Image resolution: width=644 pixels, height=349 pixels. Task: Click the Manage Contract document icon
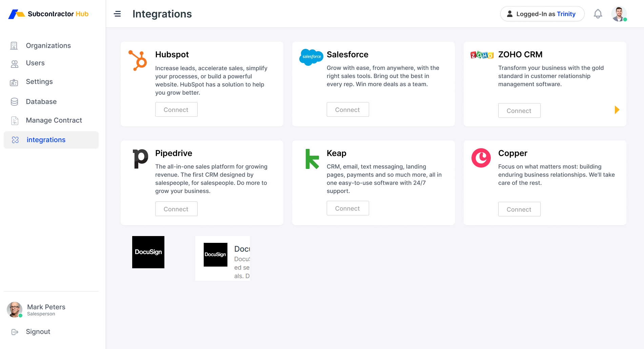click(15, 120)
